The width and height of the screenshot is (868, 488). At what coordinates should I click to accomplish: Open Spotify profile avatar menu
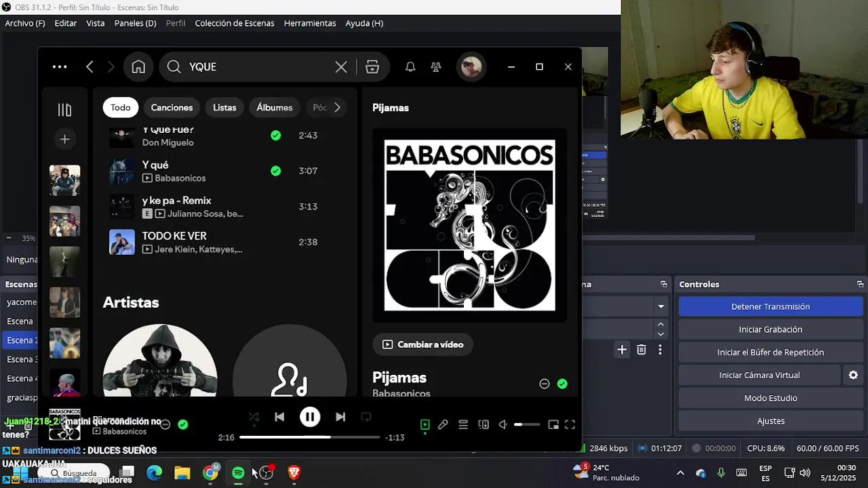click(x=471, y=66)
